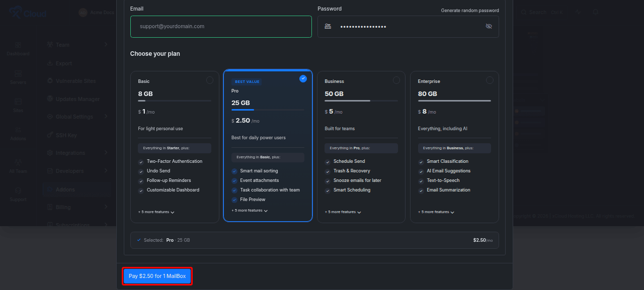Open All Team in the left rail
The image size is (644, 290).
[18, 166]
